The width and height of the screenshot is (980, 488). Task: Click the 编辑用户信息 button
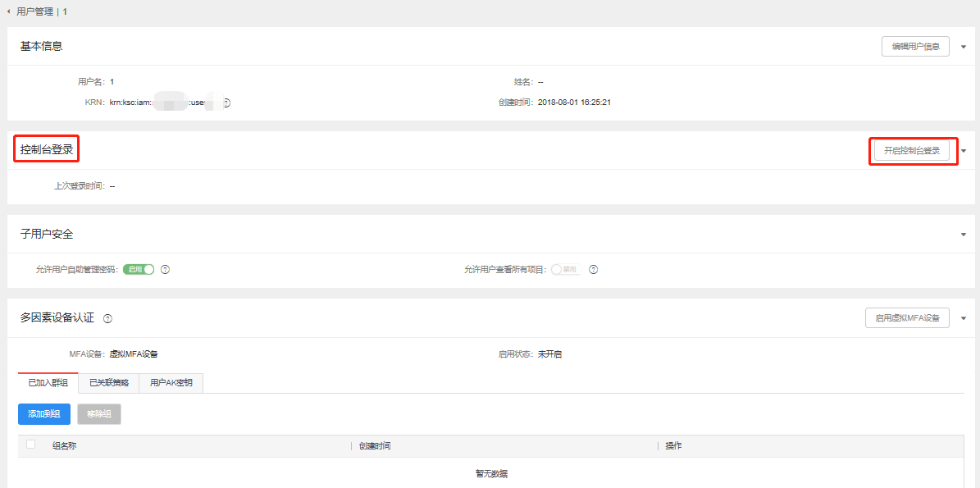[915, 47]
